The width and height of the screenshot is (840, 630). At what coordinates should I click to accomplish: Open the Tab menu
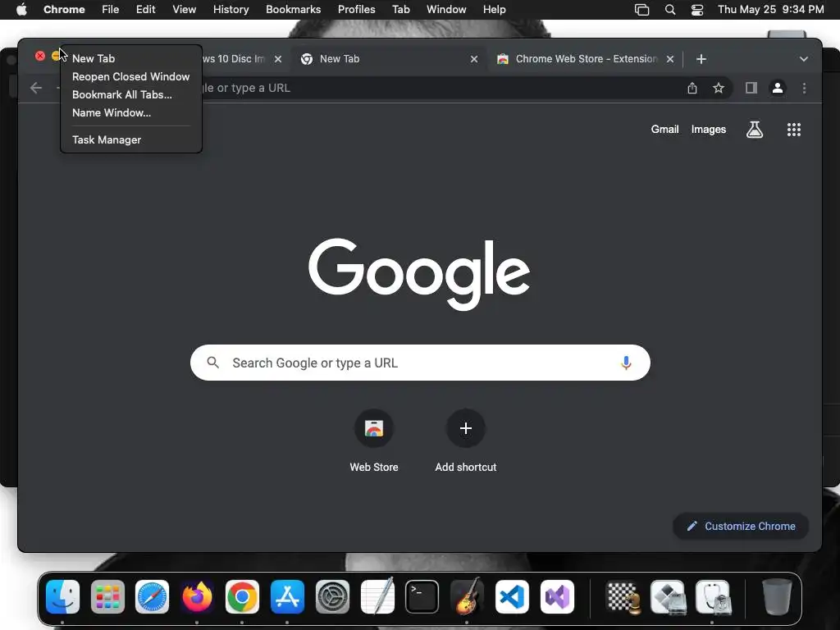(x=400, y=10)
